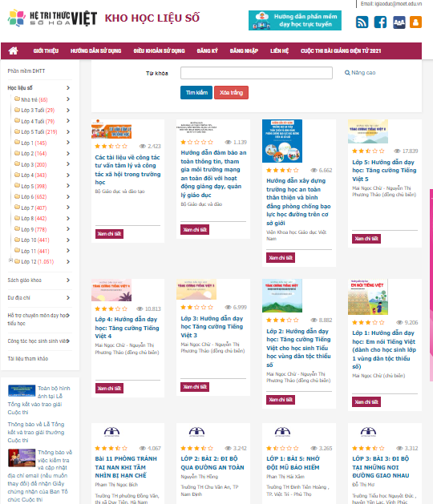The height and width of the screenshot is (504, 433).
Task: Click the community group icon in header
Action: [399, 22]
